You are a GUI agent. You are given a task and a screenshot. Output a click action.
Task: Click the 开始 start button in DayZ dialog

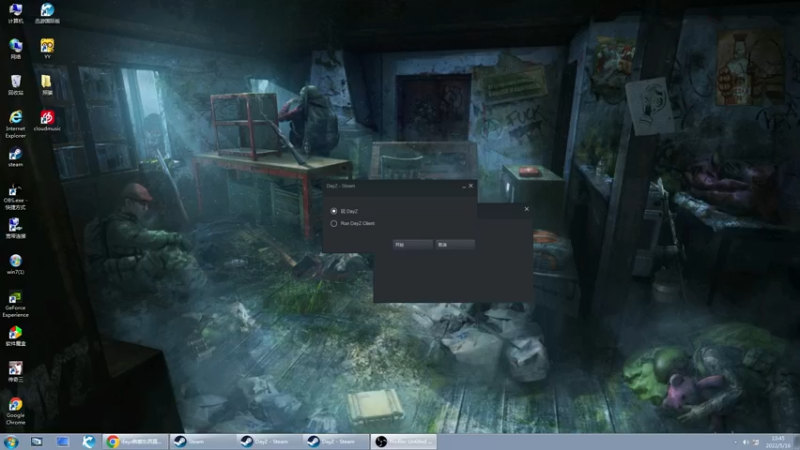pos(413,244)
